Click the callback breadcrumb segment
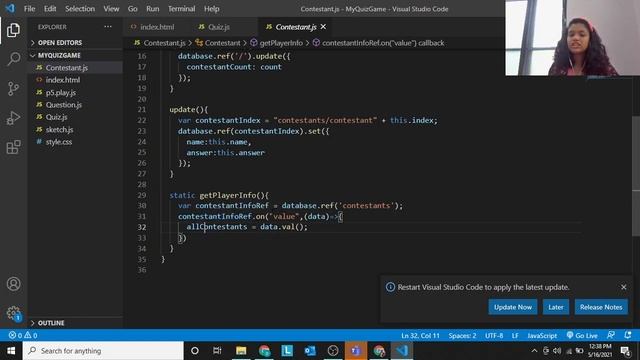640x360 pixels. [x=383, y=43]
